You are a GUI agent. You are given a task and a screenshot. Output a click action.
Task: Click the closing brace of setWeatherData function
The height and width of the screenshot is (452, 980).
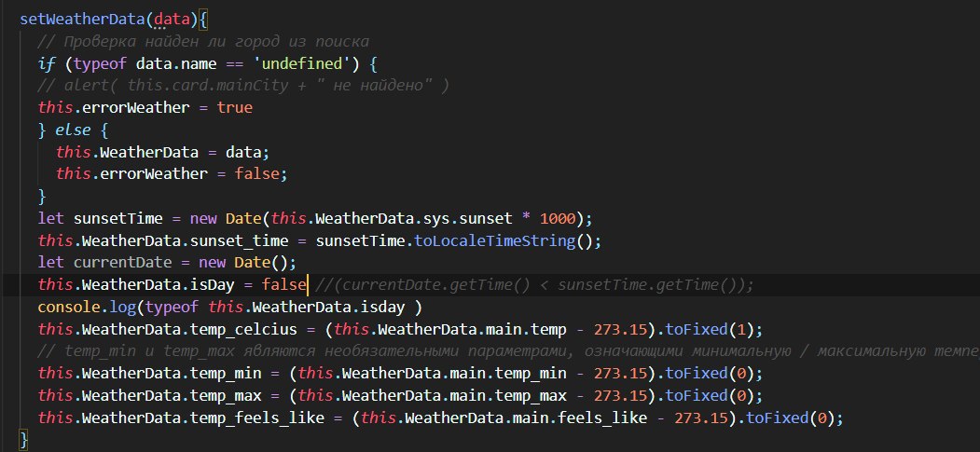pyautogui.click(x=24, y=440)
